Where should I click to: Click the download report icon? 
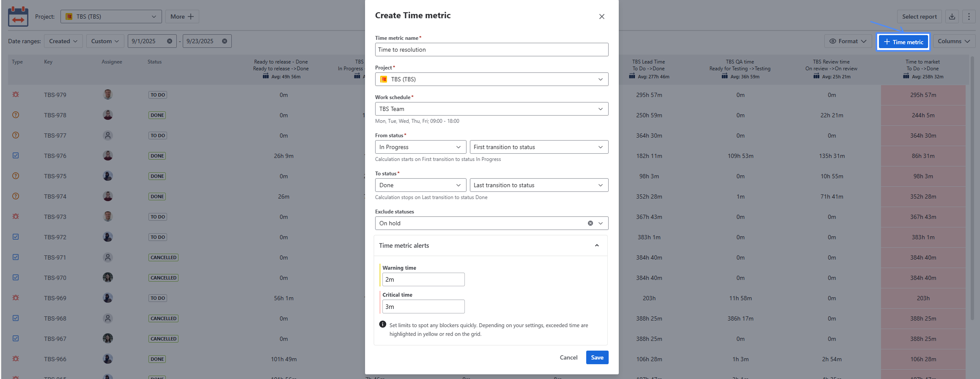pyautogui.click(x=952, y=17)
